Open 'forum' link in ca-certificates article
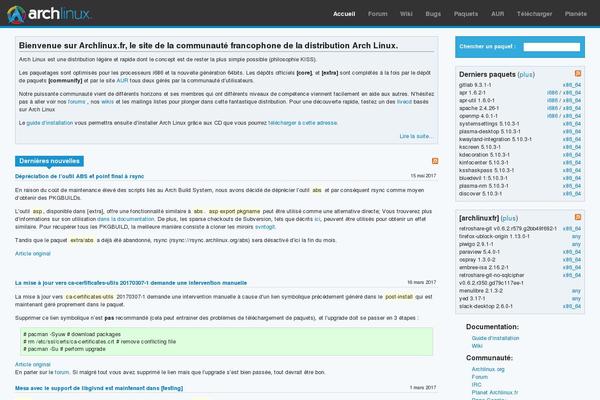Viewport: 600px width, 400px height. (62, 372)
